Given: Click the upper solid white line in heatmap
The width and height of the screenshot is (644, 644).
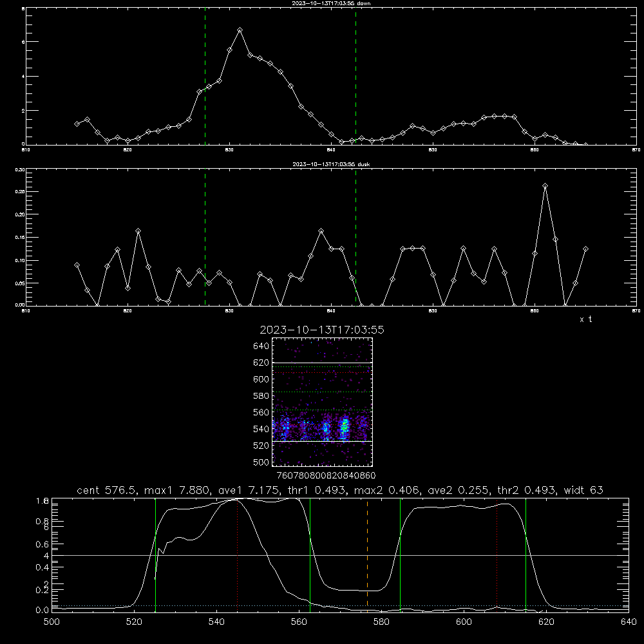Looking at the screenshot, I should [323, 363].
